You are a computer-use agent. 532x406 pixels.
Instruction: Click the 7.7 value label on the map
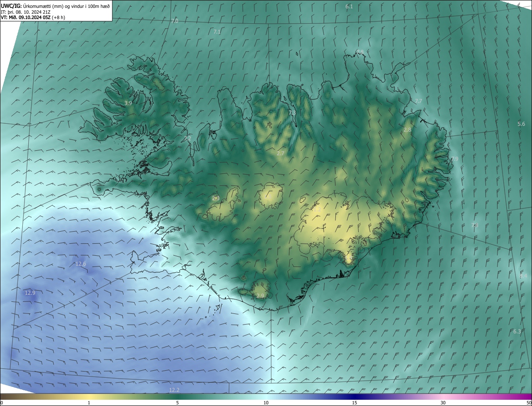coord(418,101)
